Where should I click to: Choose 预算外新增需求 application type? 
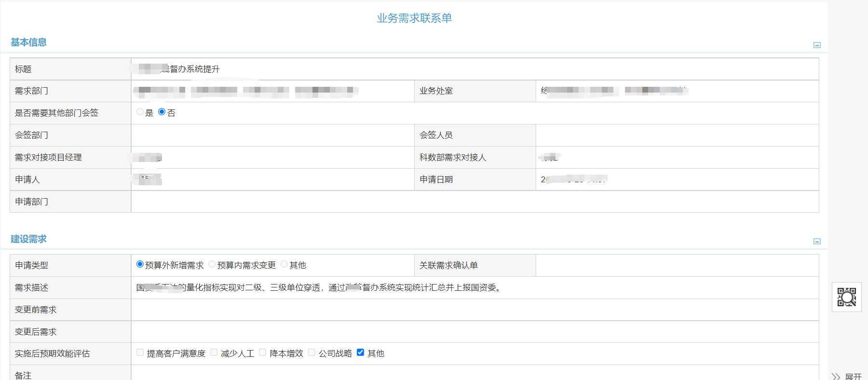click(140, 264)
